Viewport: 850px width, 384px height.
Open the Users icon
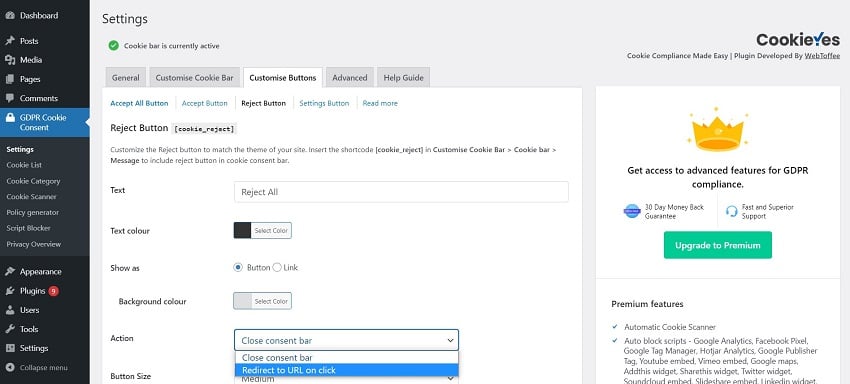10,310
